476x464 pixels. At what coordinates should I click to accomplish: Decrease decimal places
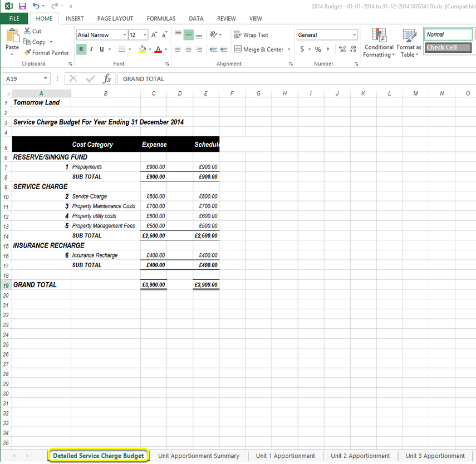353,49
